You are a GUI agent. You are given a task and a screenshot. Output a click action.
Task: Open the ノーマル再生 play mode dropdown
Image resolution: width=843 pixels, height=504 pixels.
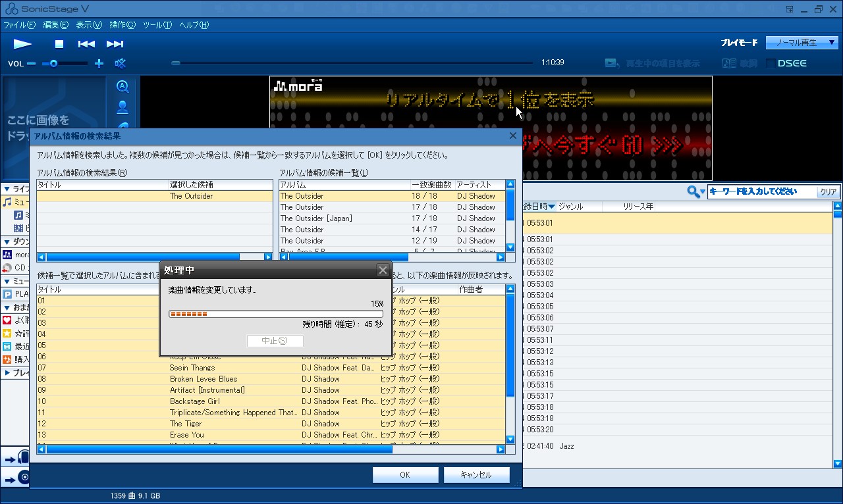pyautogui.click(x=802, y=43)
